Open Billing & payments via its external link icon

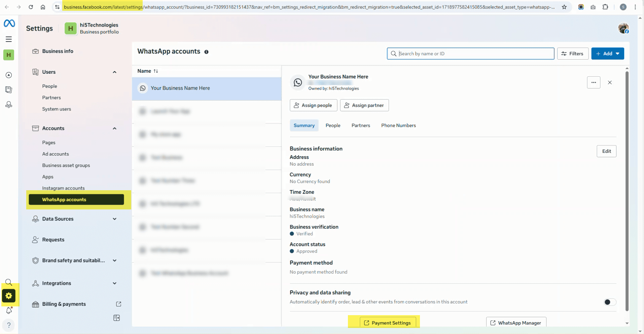coord(118,304)
